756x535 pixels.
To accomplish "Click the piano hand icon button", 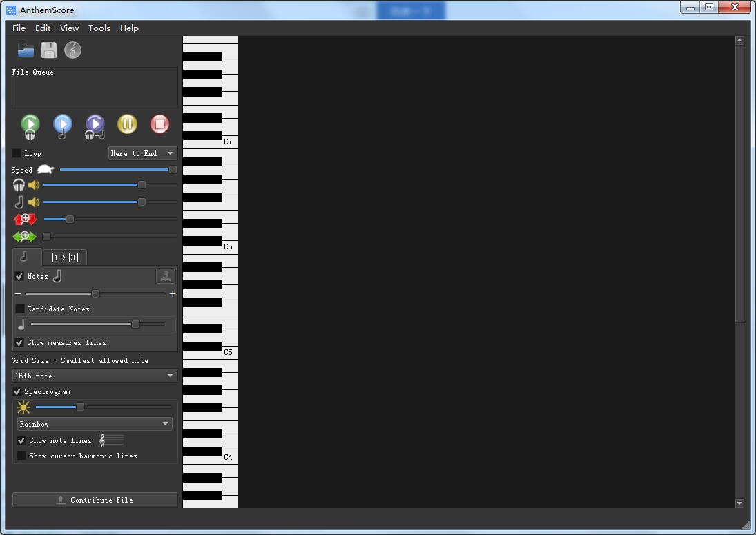I will pos(166,276).
